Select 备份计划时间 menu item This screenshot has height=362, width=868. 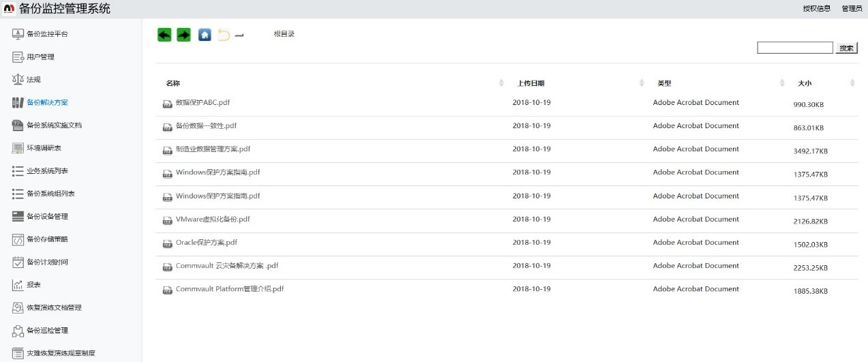[x=47, y=262]
